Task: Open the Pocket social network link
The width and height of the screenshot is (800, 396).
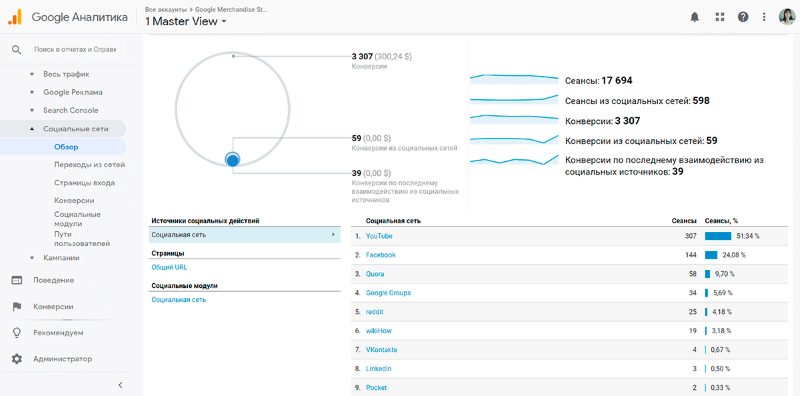Action: [376, 387]
